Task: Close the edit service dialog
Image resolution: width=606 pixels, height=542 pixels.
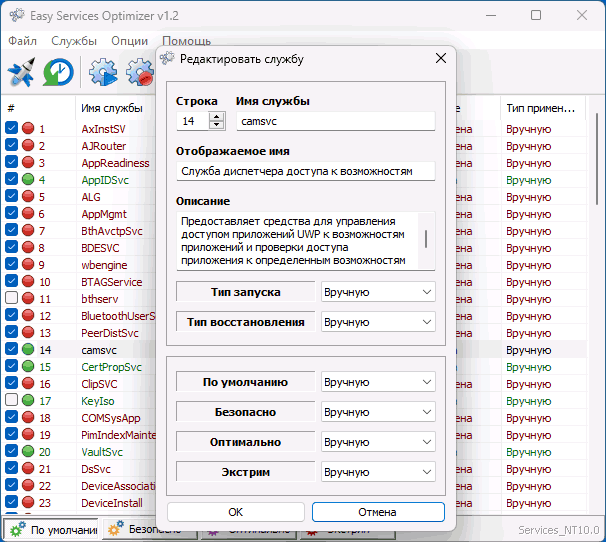Action: pyautogui.click(x=441, y=58)
